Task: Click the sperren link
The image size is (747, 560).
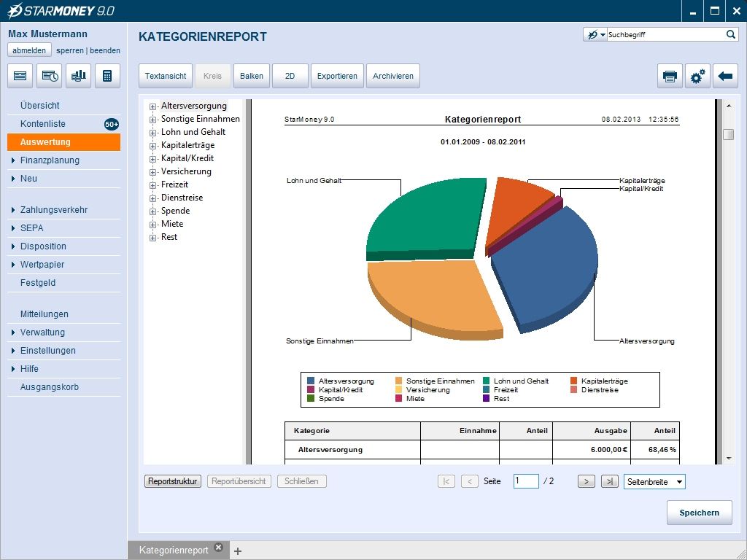Action: [x=70, y=50]
